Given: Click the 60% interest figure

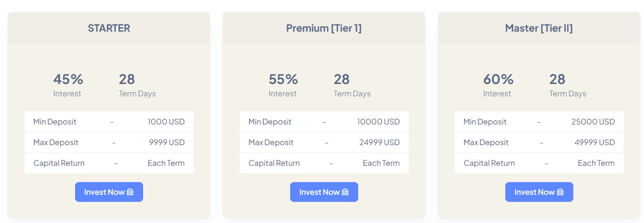Looking at the screenshot, I should click(x=498, y=79).
